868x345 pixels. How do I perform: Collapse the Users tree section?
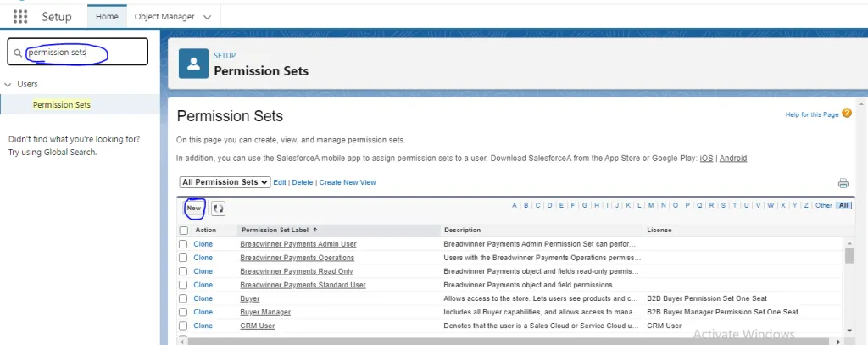coord(8,84)
